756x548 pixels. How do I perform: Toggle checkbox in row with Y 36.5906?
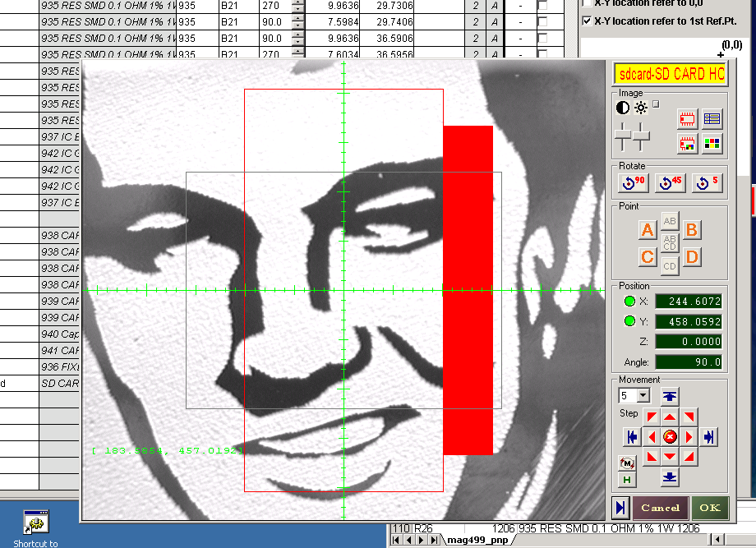[x=543, y=38]
